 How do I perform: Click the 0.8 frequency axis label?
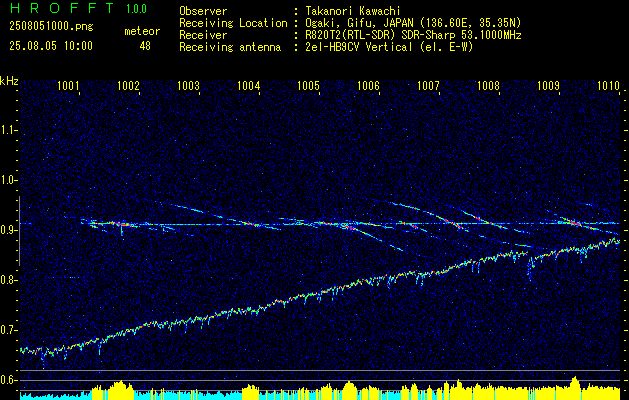(x=9, y=280)
